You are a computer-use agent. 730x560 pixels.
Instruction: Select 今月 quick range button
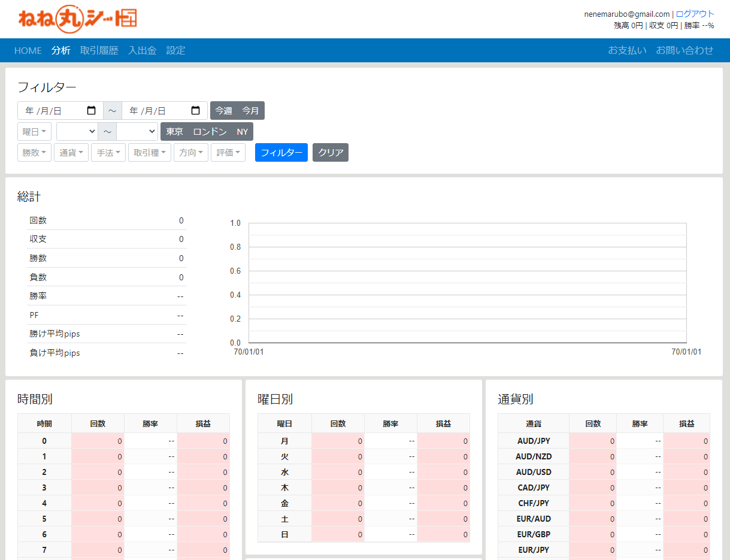pyautogui.click(x=250, y=111)
